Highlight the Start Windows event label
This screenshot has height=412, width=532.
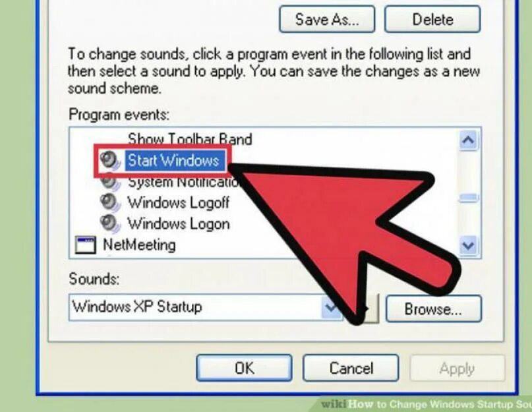175,161
